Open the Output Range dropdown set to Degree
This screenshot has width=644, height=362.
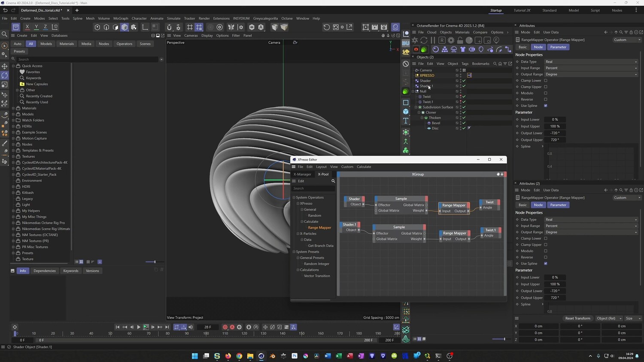(591, 74)
